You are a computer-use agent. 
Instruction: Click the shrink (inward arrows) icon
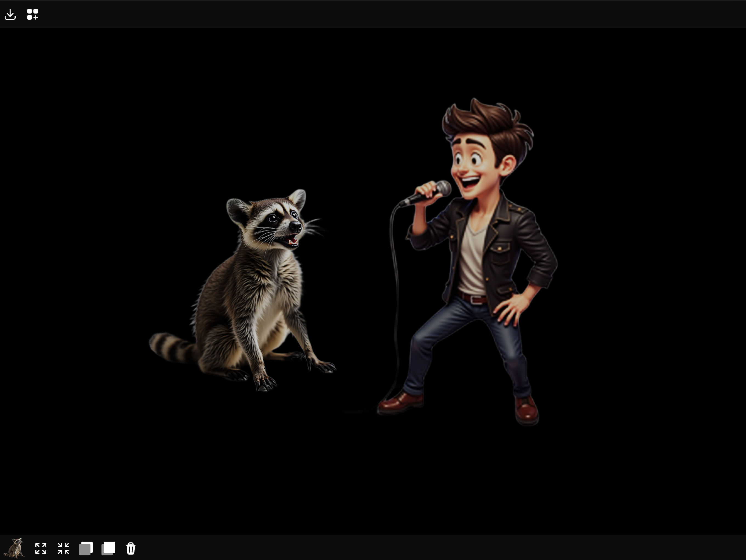(x=63, y=548)
